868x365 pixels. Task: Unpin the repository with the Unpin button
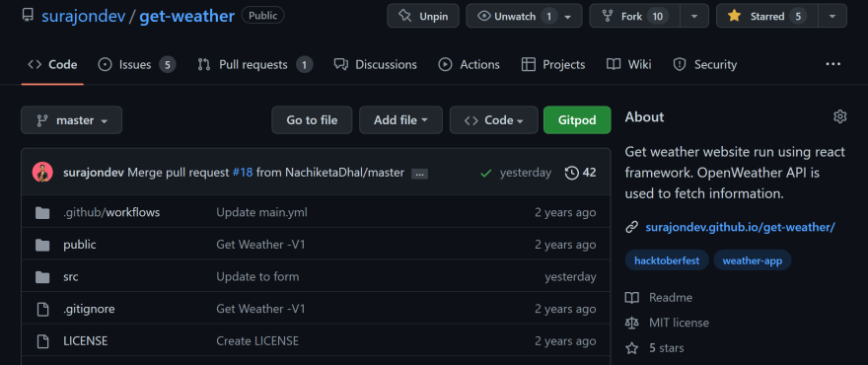423,16
